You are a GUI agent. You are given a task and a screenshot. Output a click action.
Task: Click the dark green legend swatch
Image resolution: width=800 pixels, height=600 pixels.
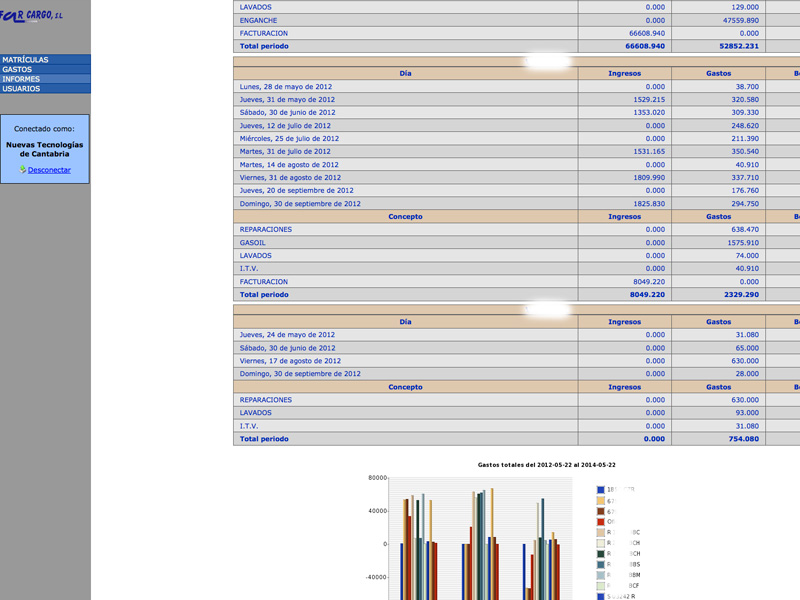(x=601, y=553)
